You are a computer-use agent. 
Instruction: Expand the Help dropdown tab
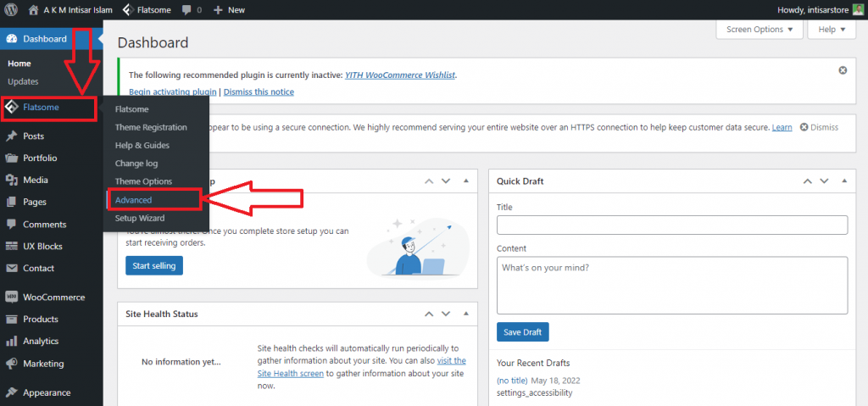click(x=832, y=30)
